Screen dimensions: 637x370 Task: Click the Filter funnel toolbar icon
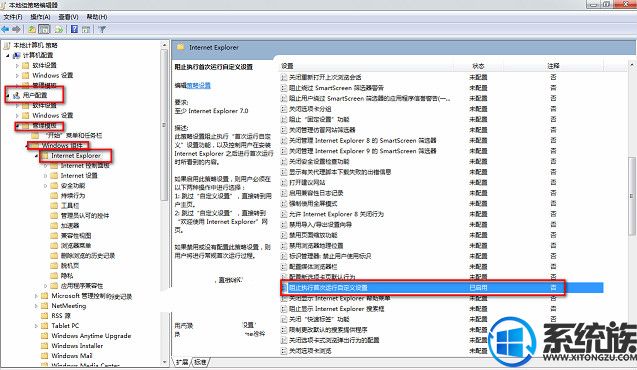coord(102,29)
